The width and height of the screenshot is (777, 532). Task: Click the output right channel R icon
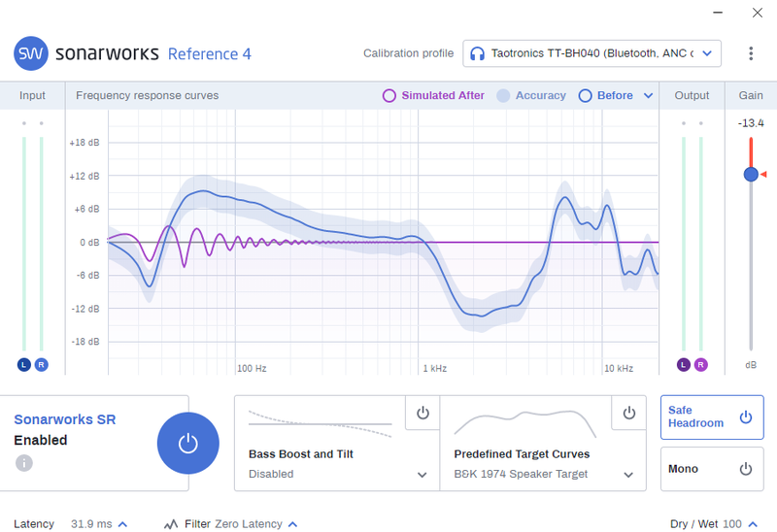[700, 365]
